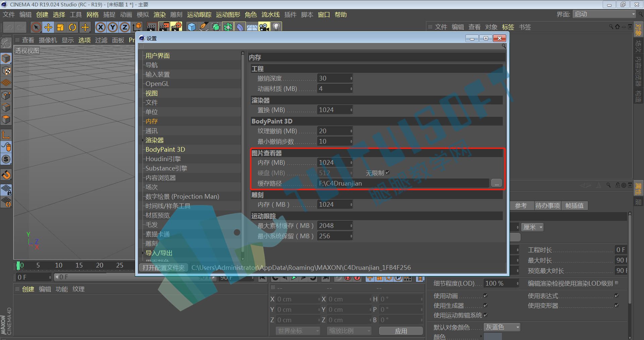Open the 厘米 unit dropdown
This screenshot has width=644, height=340.
[532, 227]
